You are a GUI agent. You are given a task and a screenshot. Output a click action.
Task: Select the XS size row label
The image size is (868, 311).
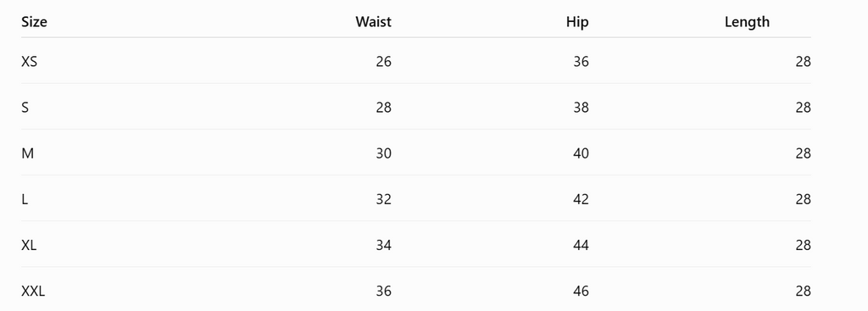click(x=30, y=61)
